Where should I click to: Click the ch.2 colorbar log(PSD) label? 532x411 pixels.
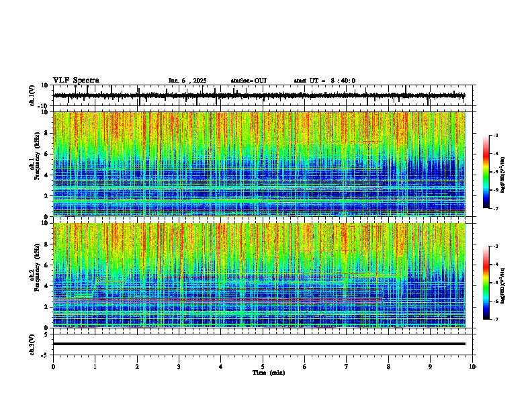[503, 285]
